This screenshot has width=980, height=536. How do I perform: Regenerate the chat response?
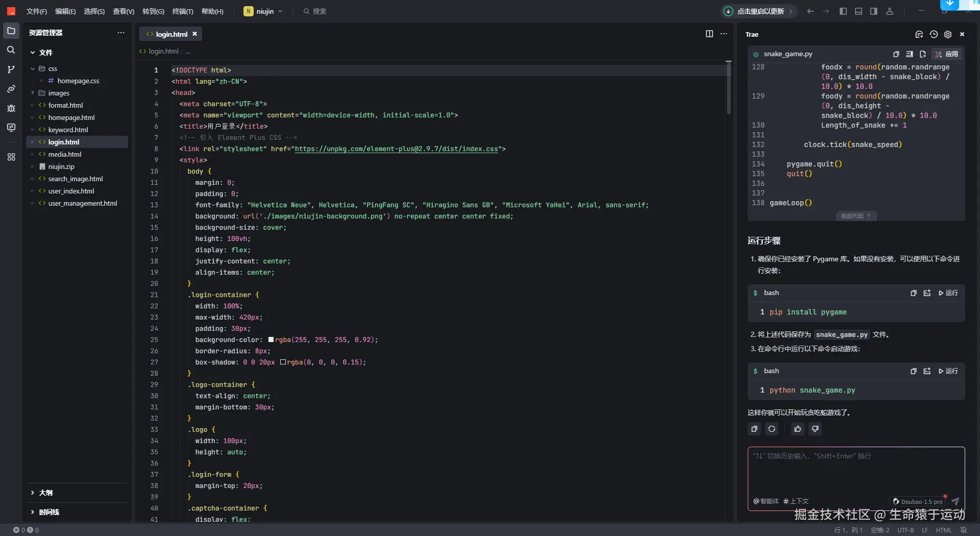click(772, 429)
